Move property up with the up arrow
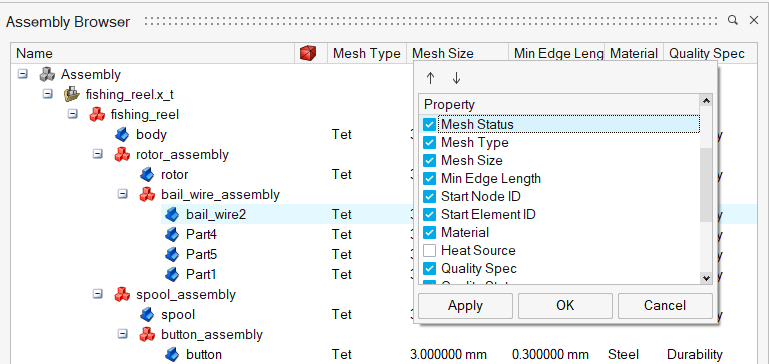Viewport: 769px width, 364px height. [431, 78]
